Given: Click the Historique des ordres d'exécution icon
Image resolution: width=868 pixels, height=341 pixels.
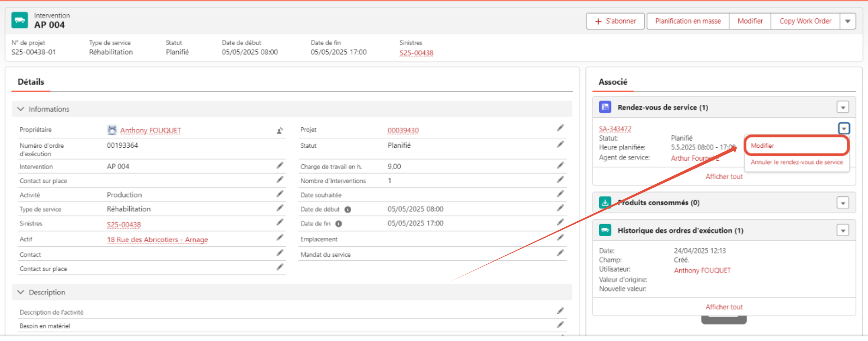Looking at the screenshot, I should click(x=605, y=230).
